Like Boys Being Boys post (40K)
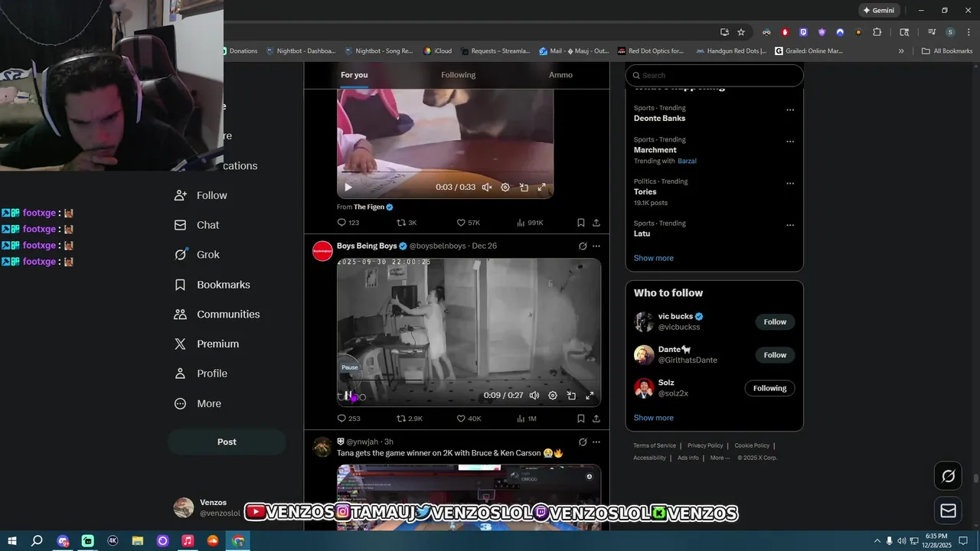Viewport: 980px width, 551px height. pyautogui.click(x=469, y=419)
